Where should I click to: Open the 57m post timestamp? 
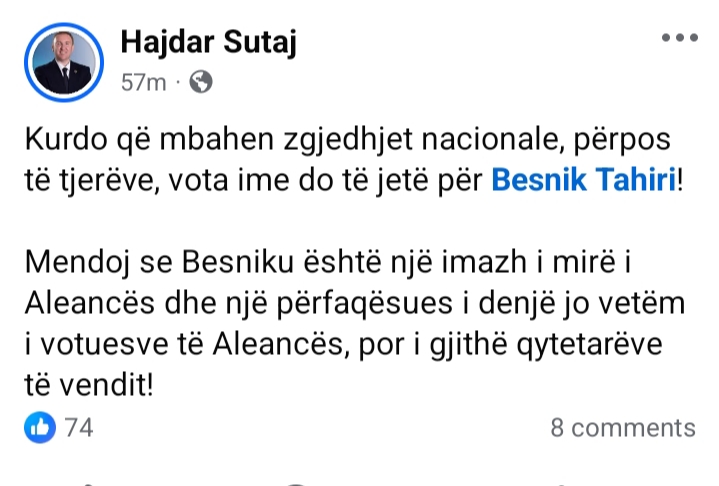pyautogui.click(x=141, y=83)
